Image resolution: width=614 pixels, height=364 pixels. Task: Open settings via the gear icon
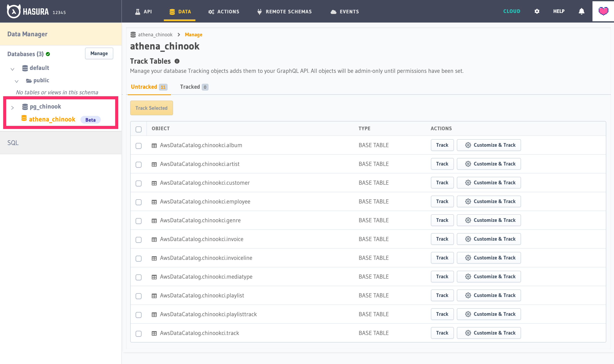point(537,11)
